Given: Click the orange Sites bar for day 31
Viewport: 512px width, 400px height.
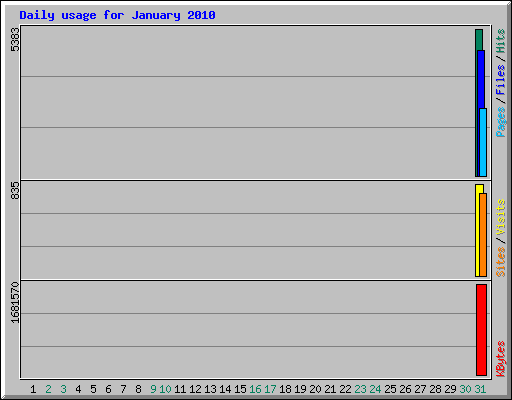Looking at the screenshot, I should tap(483, 235).
